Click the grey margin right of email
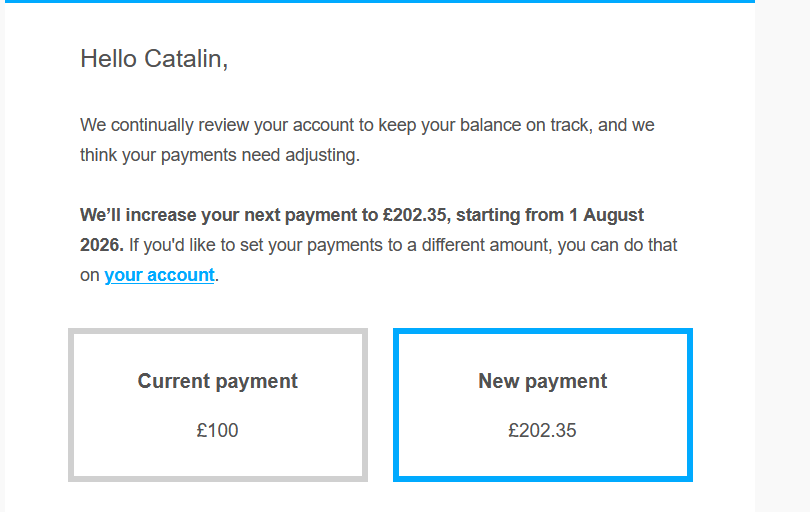810x512 pixels. 782,258
